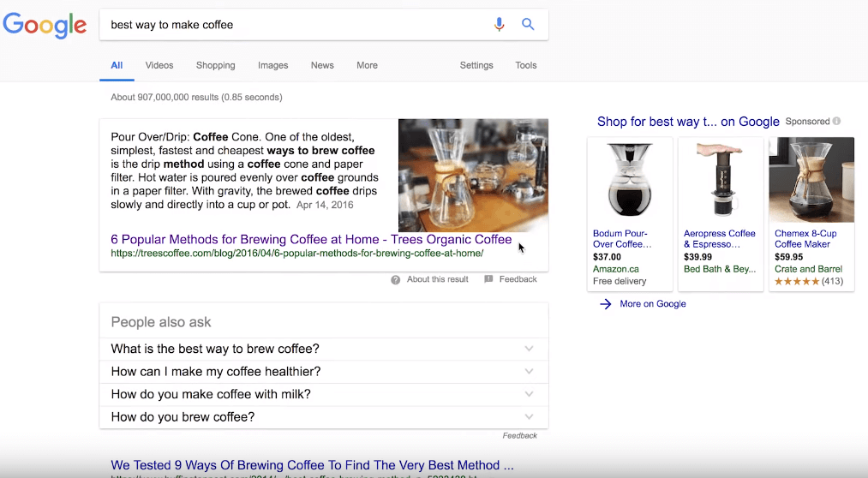Open "6 Popular Methods for Brewing Coffee" link
Image resolution: width=868 pixels, height=478 pixels.
[311, 240]
